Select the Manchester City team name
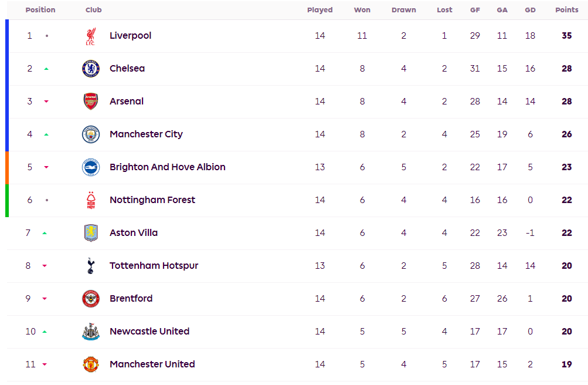 click(x=146, y=134)
